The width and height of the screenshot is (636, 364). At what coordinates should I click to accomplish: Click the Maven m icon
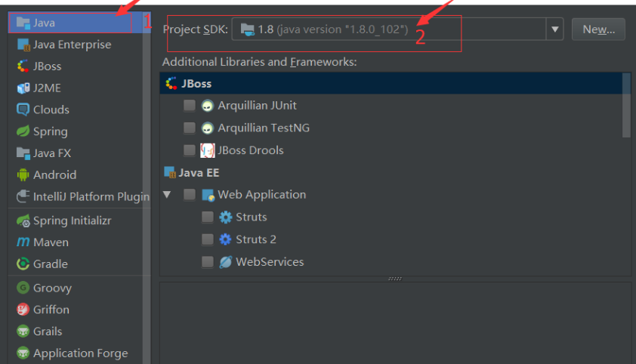pyautogui.click(x=23, y=242)
